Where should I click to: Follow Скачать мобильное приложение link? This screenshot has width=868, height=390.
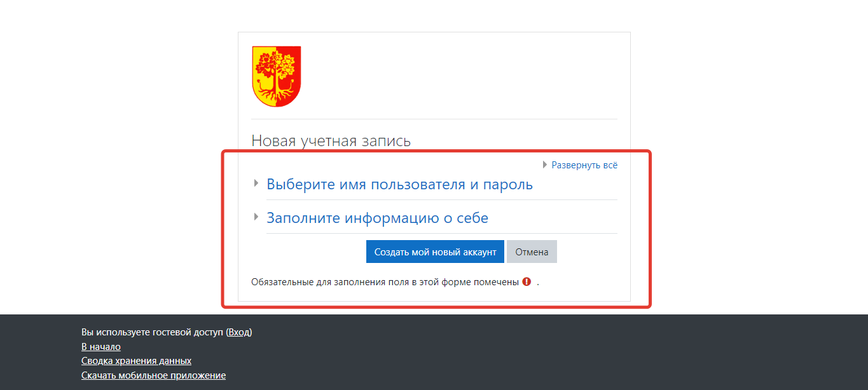(153, 375)
